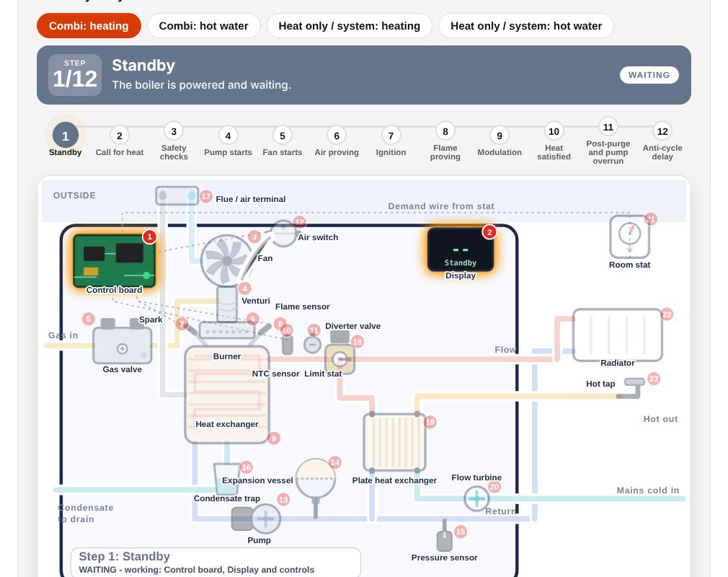Screen dimensions: 728x577
Task: Jump to step 6 Air proving
Action: point(337,136)
